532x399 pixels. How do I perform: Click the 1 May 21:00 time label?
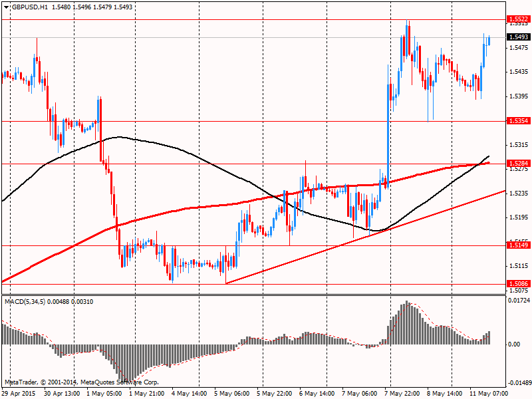click(x=147, y=394)
